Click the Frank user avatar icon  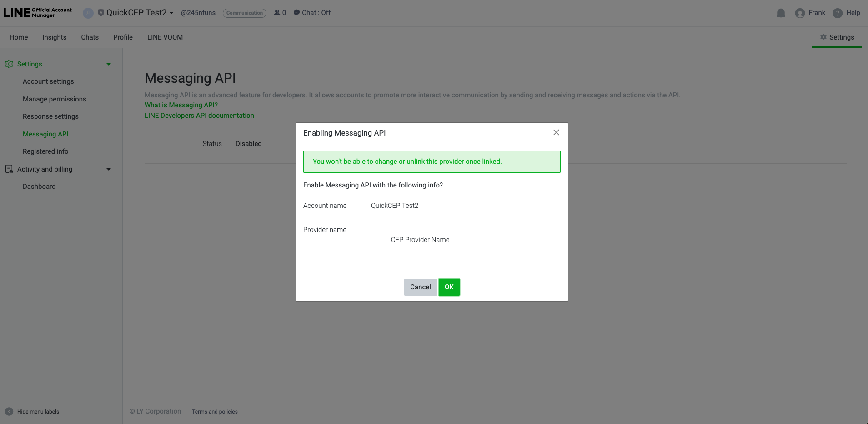click(x=800, y=13)
